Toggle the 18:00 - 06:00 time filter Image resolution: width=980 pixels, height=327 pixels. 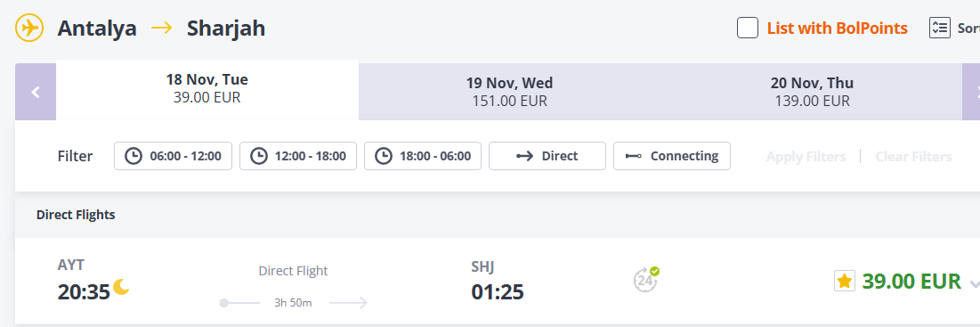coord(423,156)
